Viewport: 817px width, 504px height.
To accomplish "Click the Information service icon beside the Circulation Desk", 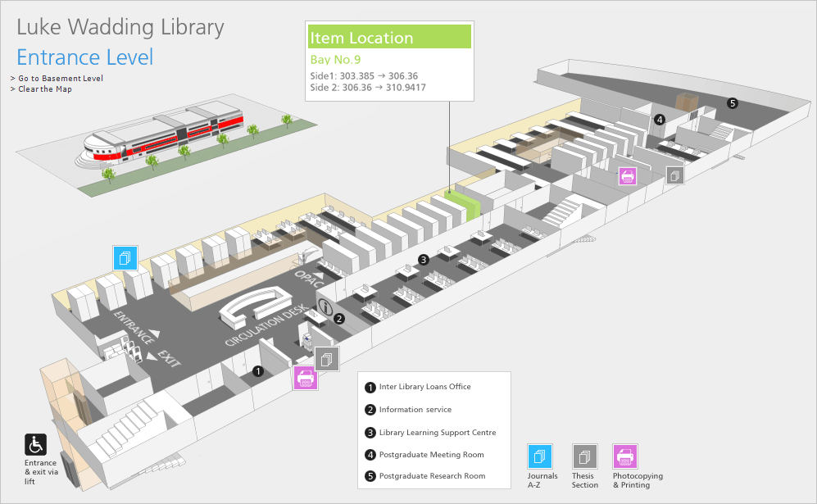I will point(324,307).
